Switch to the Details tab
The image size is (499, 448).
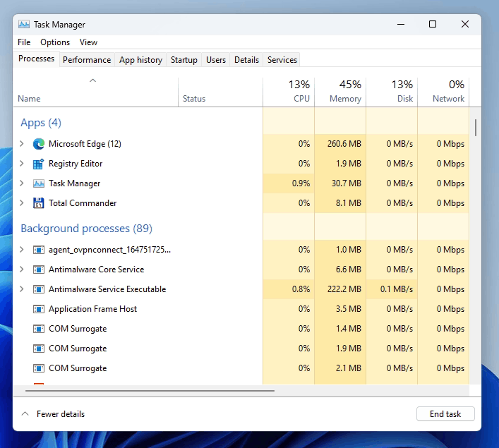246,60
